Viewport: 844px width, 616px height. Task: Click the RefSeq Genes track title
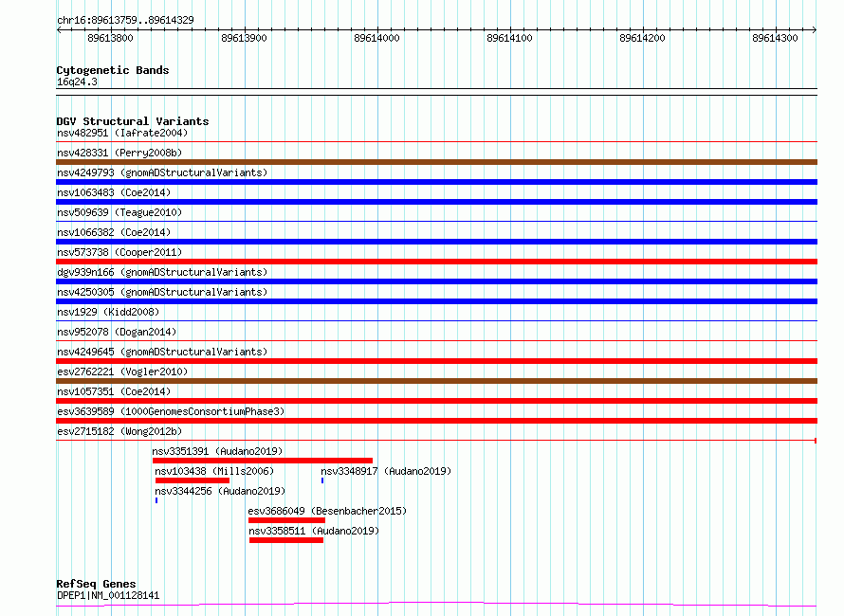pos(96,584)
